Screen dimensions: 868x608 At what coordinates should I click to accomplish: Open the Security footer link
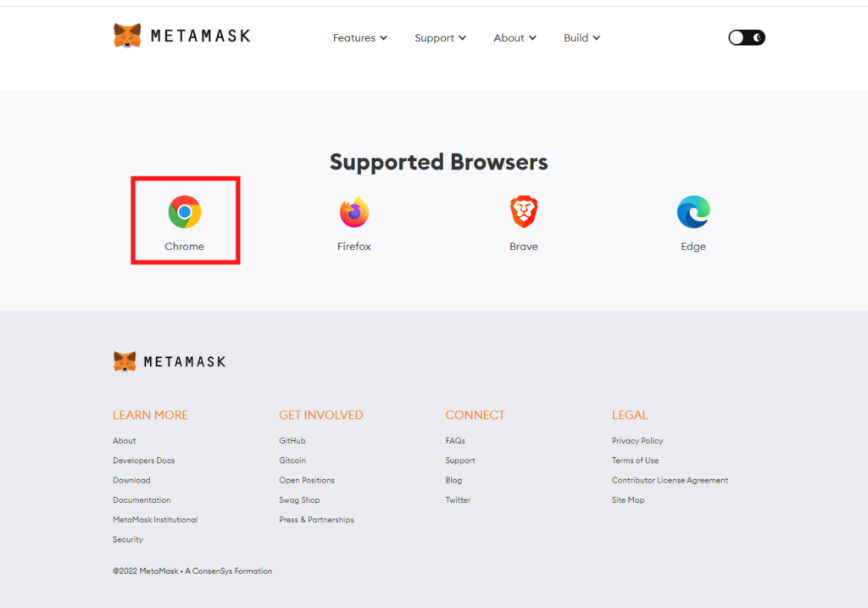pyautogui.click(x=128, y=539)
